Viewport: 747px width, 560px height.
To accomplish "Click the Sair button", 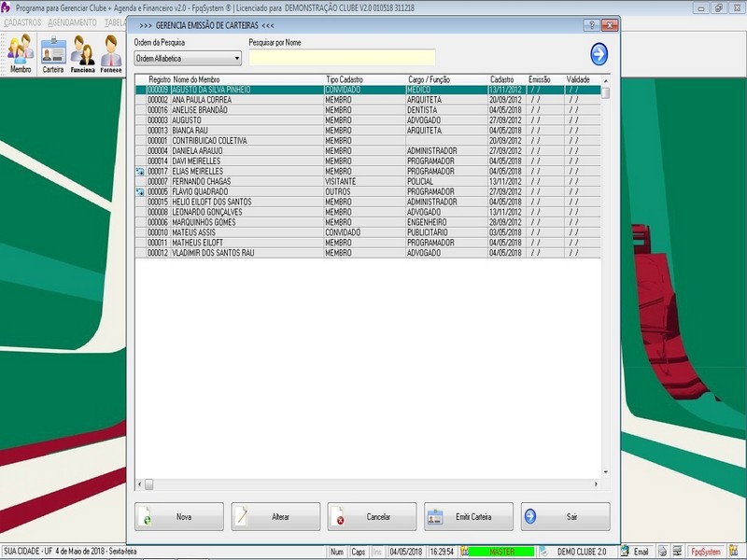I will [565, 516].
